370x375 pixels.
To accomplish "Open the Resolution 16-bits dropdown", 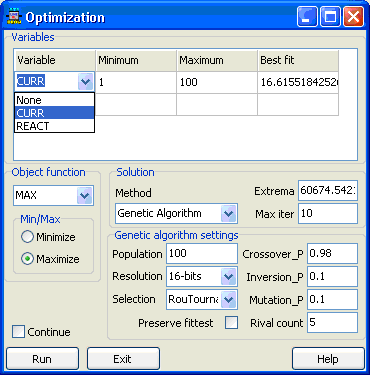I will point(229,276).
